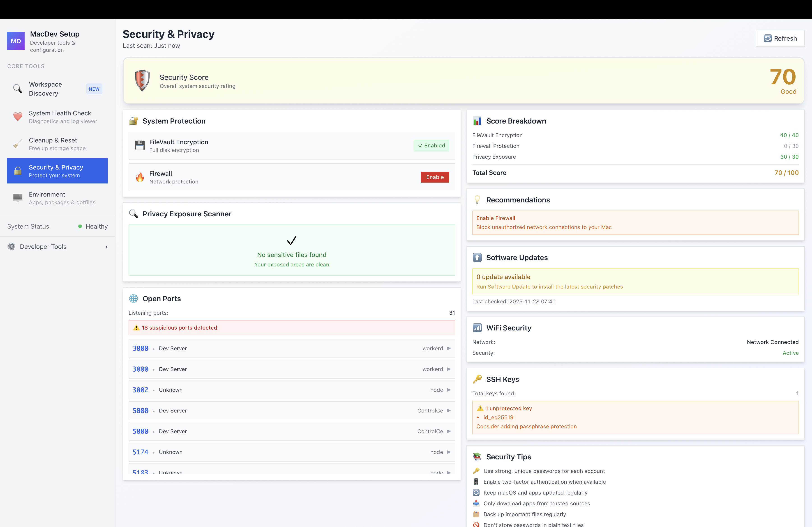
Task: Click the SSH Keys key icon
Action: click(x=477, y=379)
